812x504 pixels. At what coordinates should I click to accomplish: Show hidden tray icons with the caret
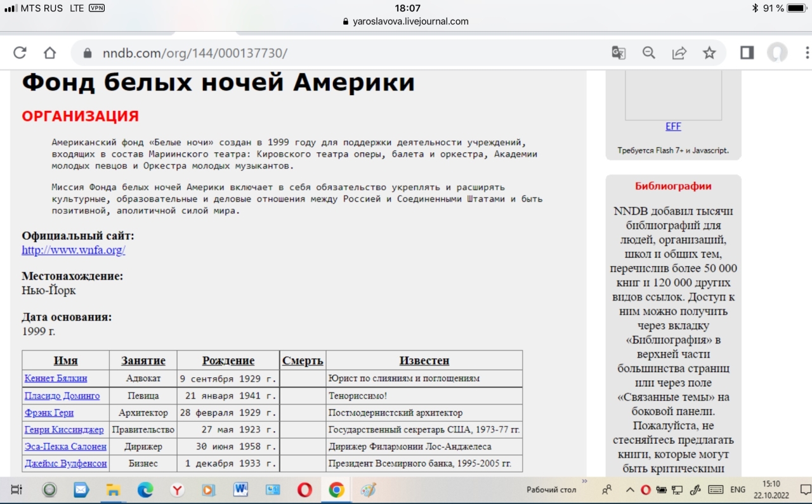(630, 489)
